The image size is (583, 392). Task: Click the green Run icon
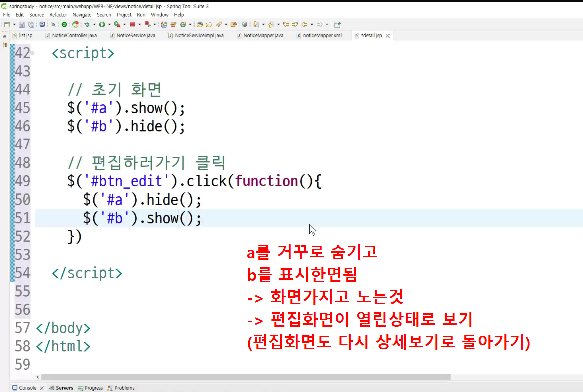pyautogui.click(x=102, y=24)
